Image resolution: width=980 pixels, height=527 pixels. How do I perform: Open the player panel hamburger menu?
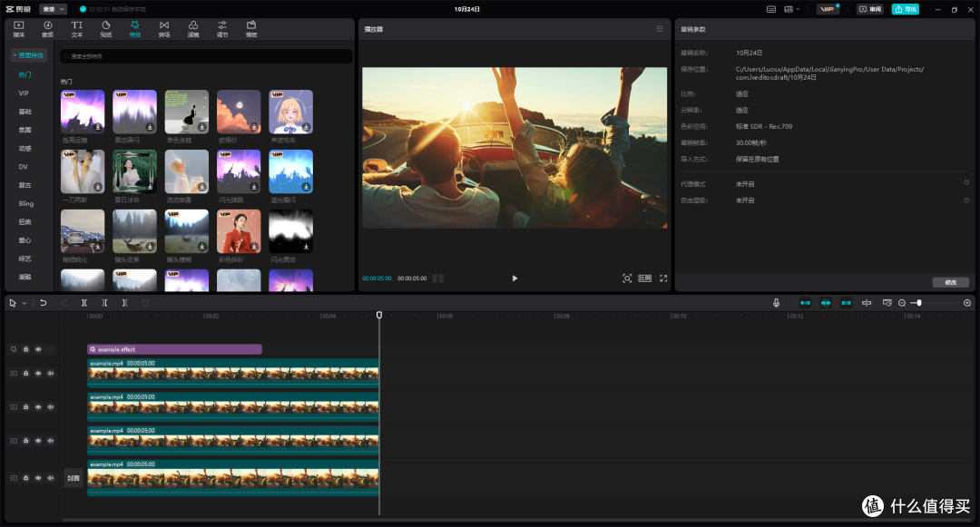660,29
